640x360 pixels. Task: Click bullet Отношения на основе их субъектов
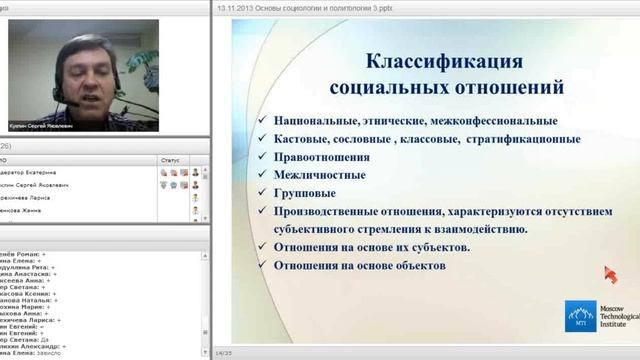(371, 247)
